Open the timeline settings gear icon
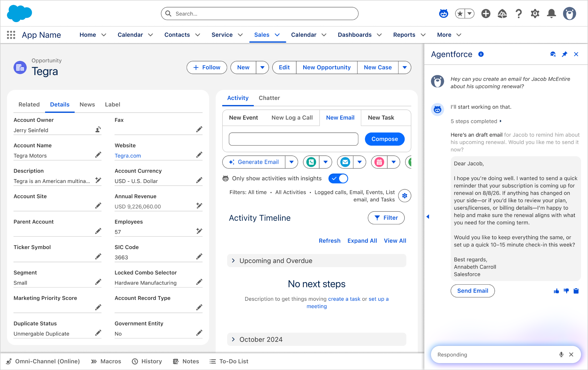588x370 pixels. [405, 196]
